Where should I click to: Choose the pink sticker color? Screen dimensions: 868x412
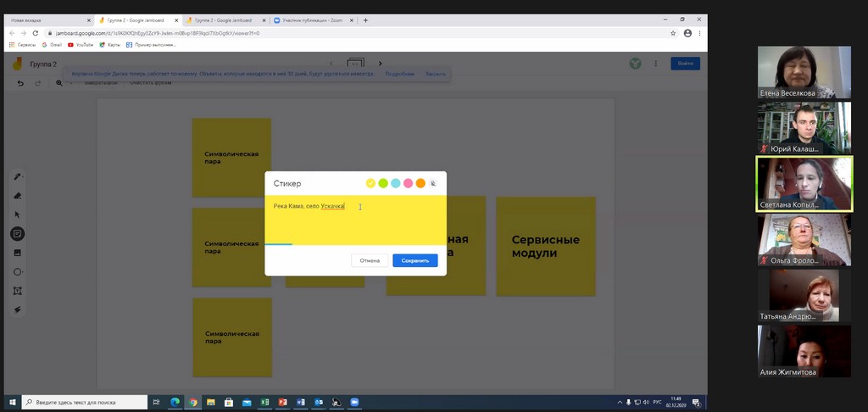click(408, 183)
